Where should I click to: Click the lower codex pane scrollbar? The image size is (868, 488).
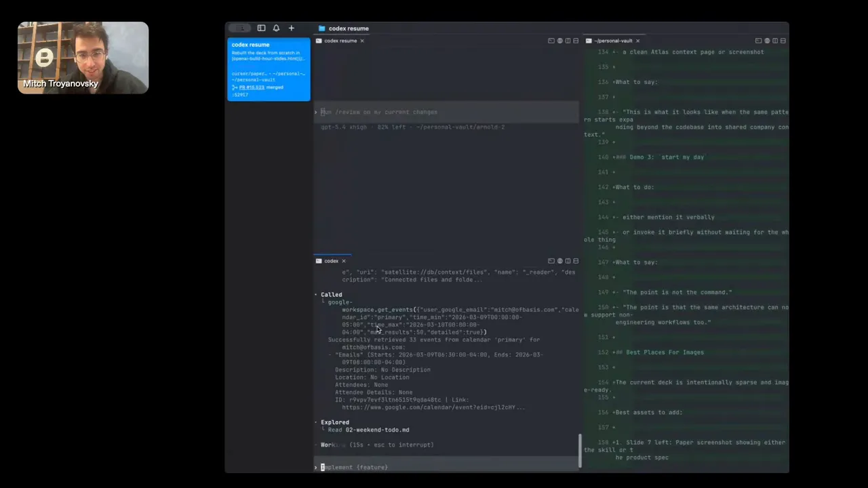[580, 451]
